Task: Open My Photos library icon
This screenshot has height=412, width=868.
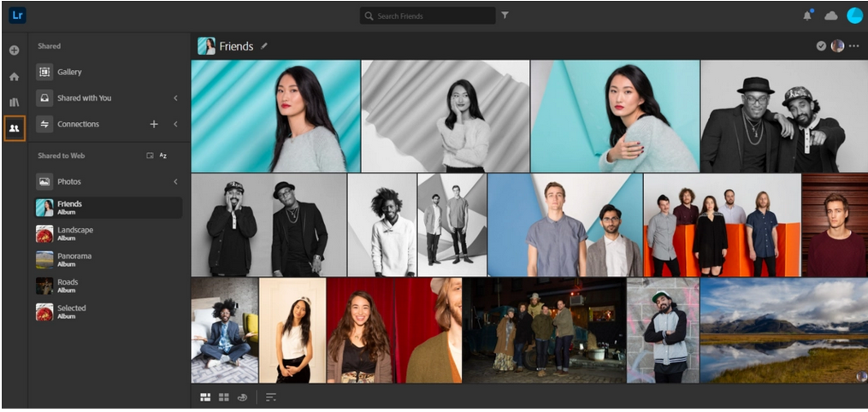Action: 15,103
